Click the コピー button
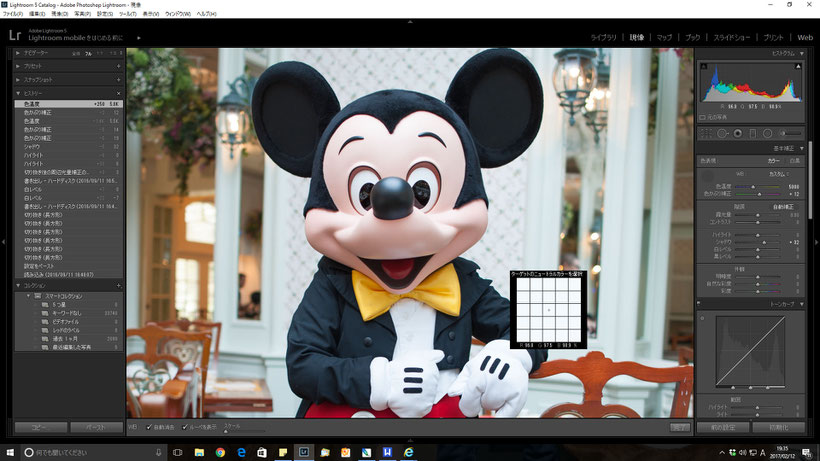 (41, 427)
